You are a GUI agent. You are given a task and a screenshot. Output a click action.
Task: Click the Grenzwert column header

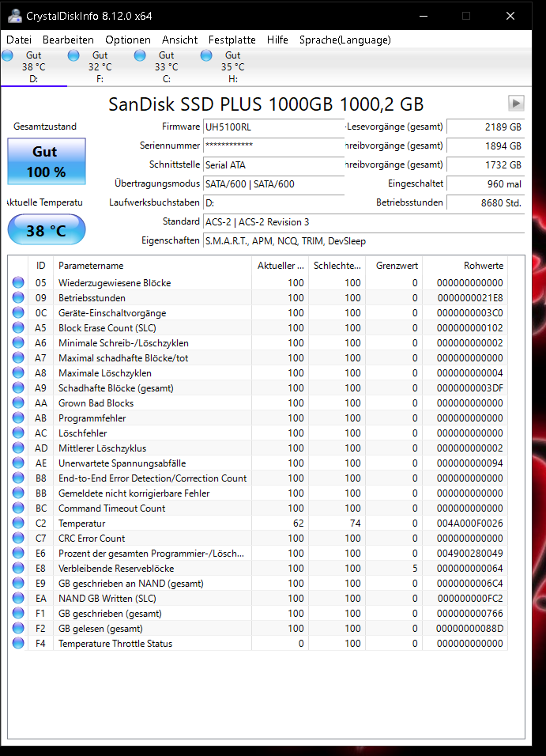tap(393, 265)
